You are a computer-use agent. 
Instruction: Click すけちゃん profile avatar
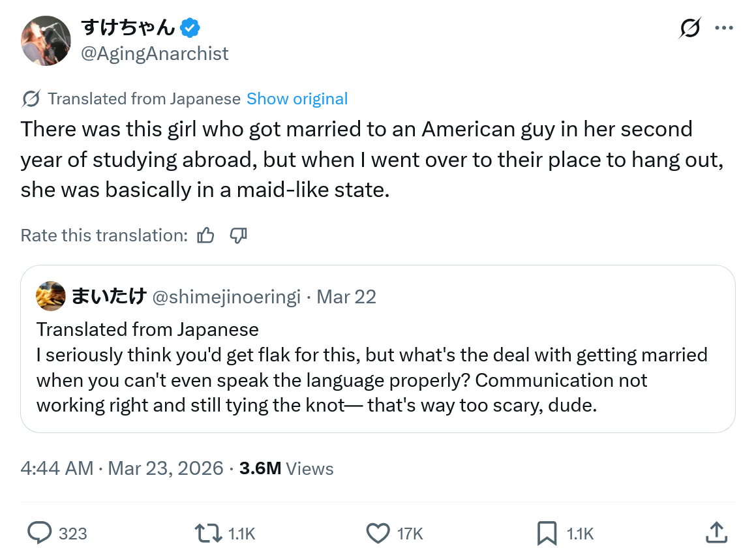pos(46,40)
